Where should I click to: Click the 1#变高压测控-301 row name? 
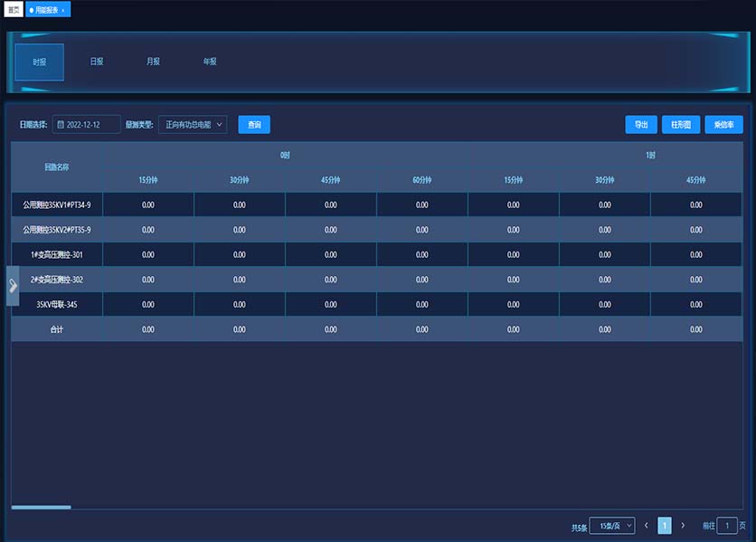coord(57,254)
